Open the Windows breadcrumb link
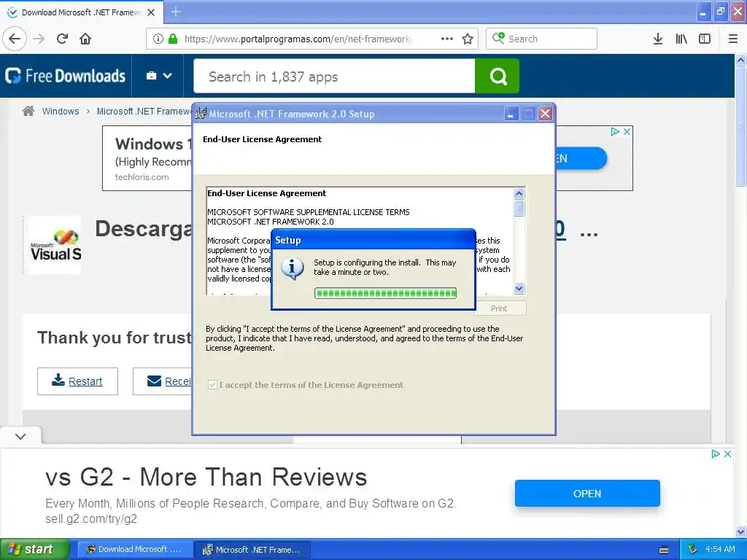 tap(61, 112)
